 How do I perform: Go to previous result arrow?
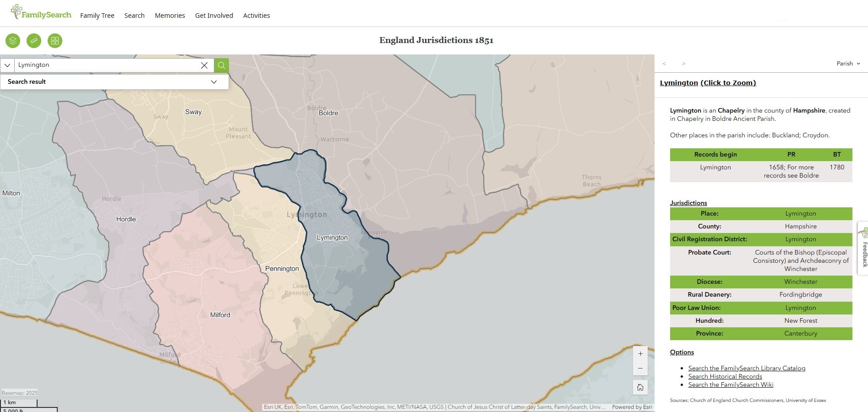(x=664, y=64)
